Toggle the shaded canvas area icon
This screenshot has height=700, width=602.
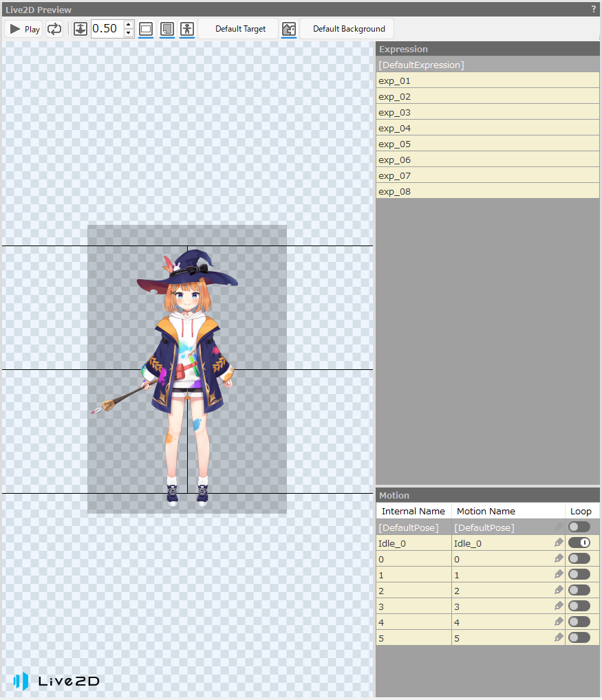(167, 29)
